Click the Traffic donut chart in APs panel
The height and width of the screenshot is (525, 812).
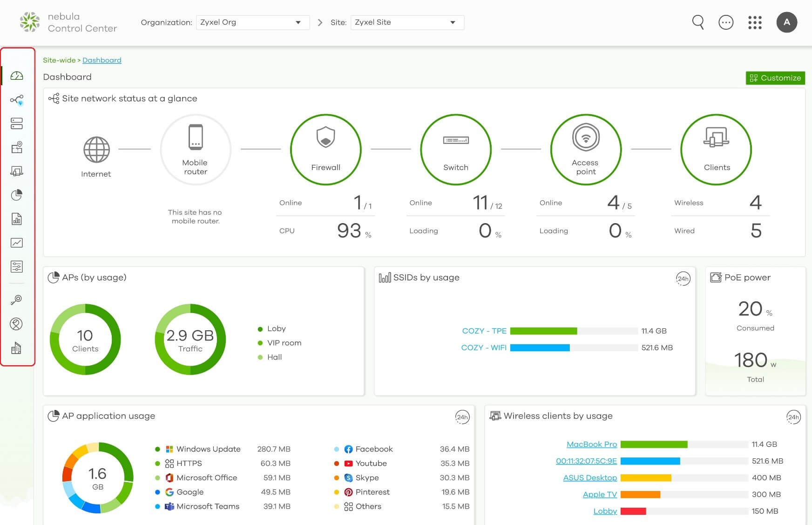tap(190, 340)
